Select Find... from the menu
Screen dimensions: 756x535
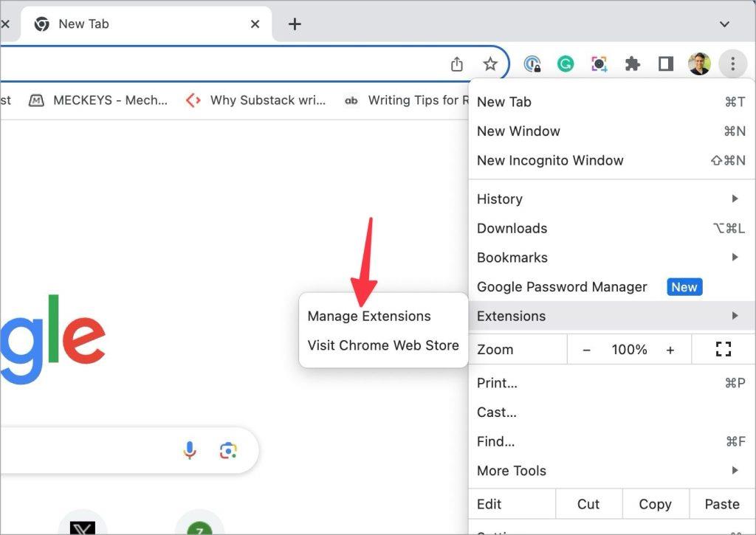(611, 441)
